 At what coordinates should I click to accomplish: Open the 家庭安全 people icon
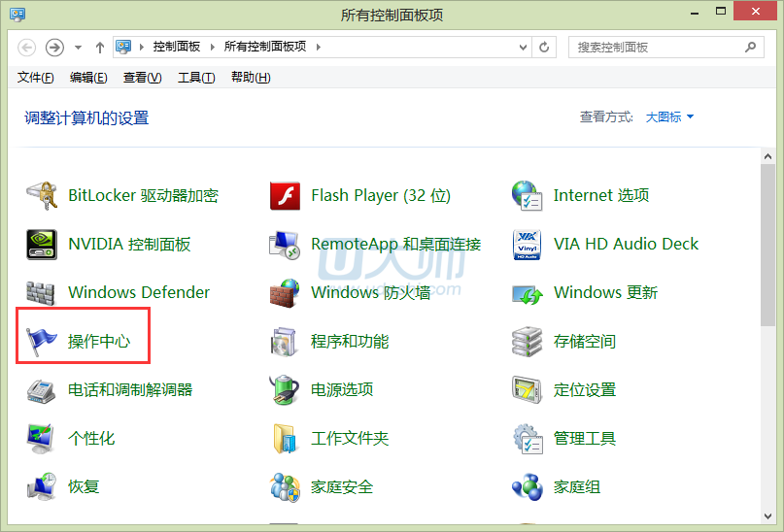coord(285,487)
